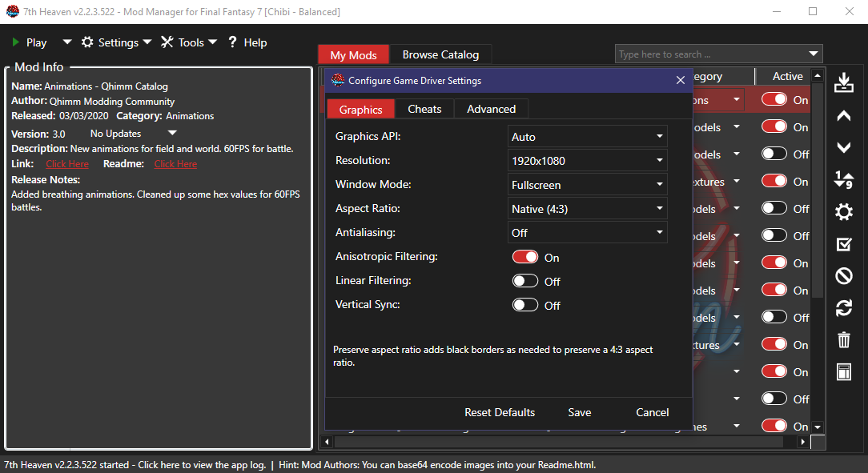
Task: Open the Resolution dropdown showing 1920x1080
Action: pyautogui.click(x=587, y=160)
